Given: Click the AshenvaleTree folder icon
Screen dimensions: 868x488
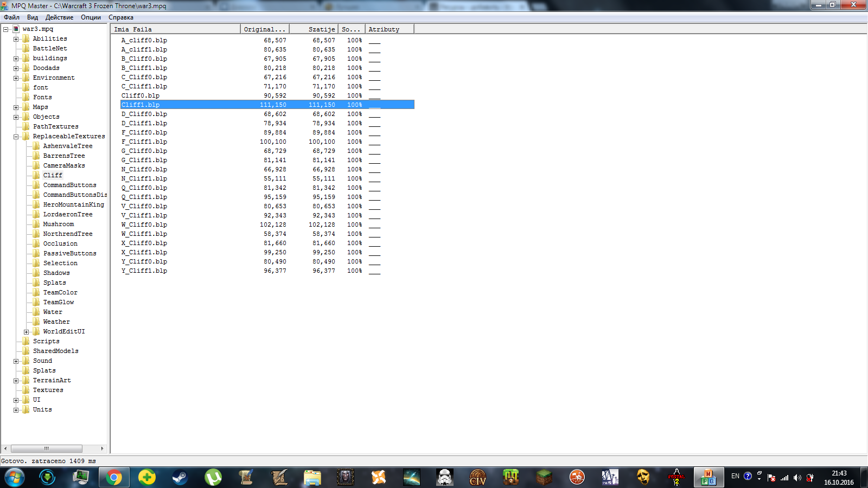Looking at the screenshot, I should click(x=36, y=146).
